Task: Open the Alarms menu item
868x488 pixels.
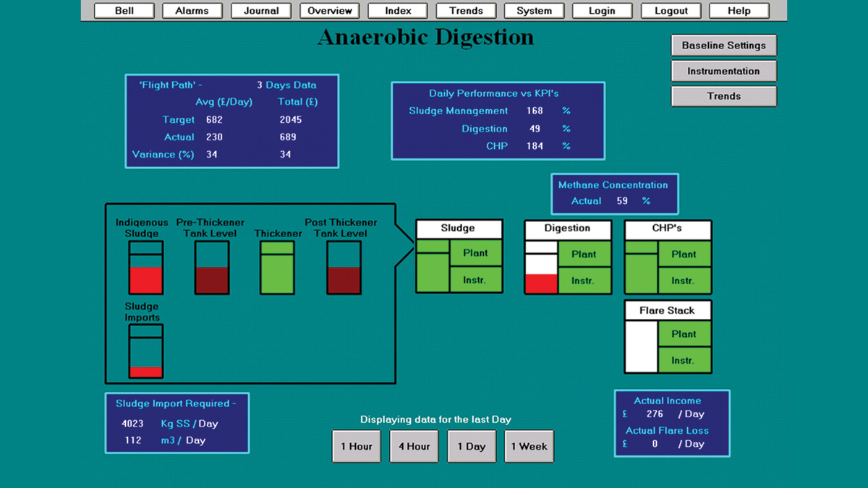Action: tap(192, 11)
